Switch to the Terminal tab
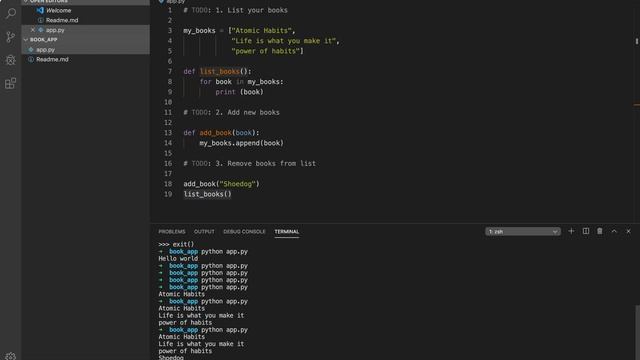The image size is (640, 360). coord(287,231)
